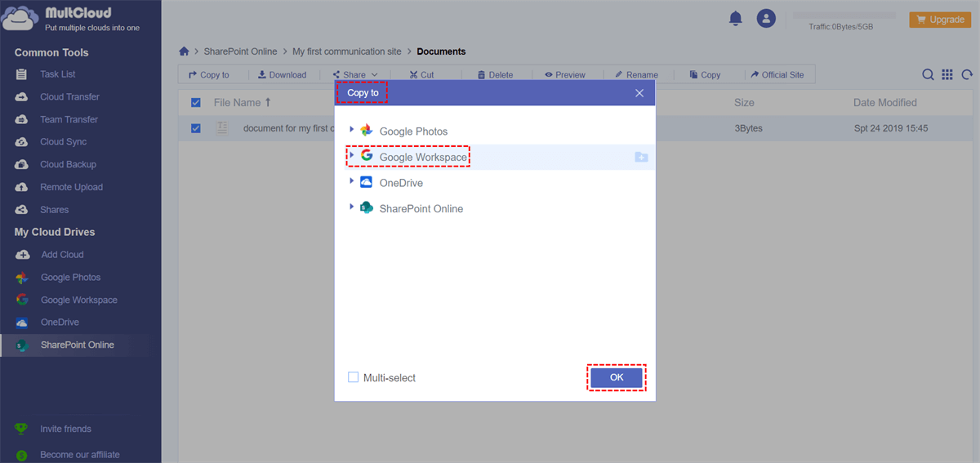The width and height of the screenshot is (980, 463).
Task: Click Rename toolbar button
Action: click(x=636, y=74)
